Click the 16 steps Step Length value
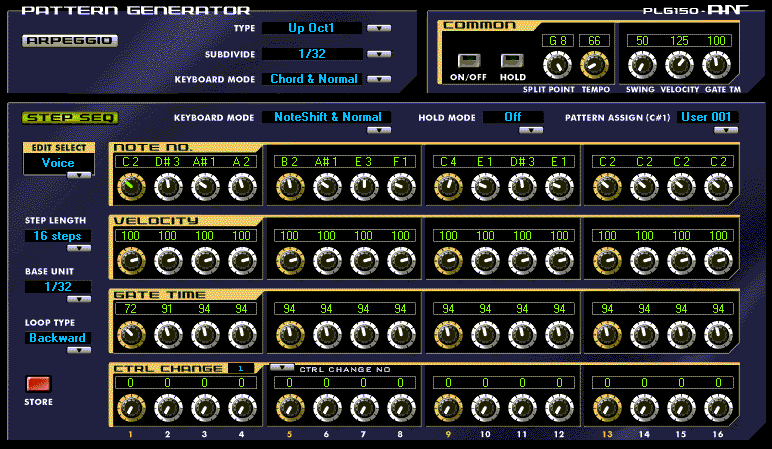 click(58, 236)
